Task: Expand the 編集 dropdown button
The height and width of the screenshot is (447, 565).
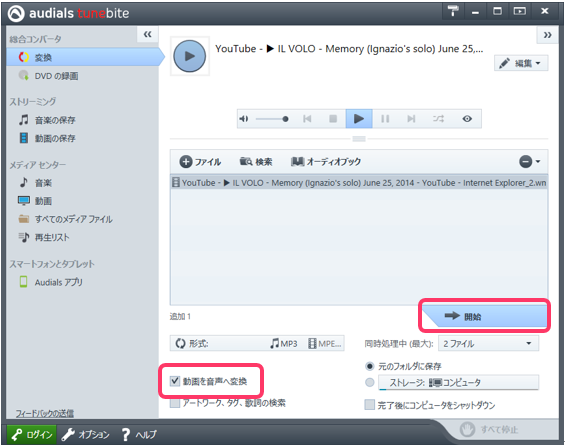Action: coord(521,63)
